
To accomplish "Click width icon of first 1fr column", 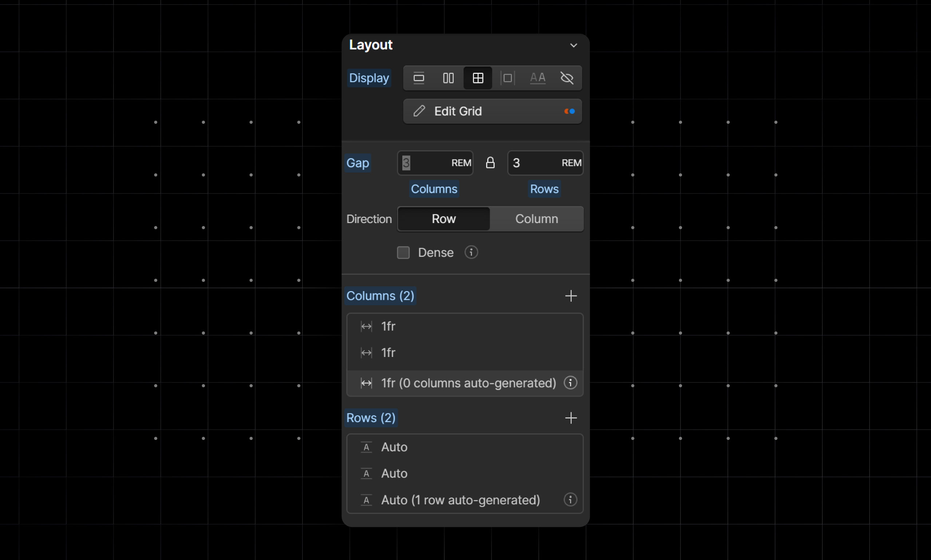I will pos(366,326).
